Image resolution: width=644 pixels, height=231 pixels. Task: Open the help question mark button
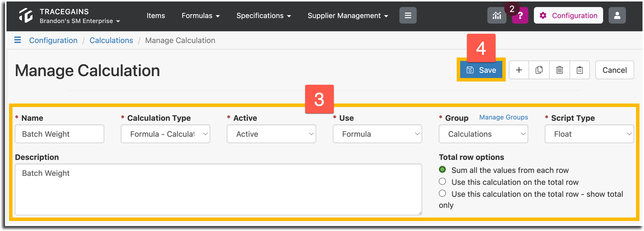[520, 15]
